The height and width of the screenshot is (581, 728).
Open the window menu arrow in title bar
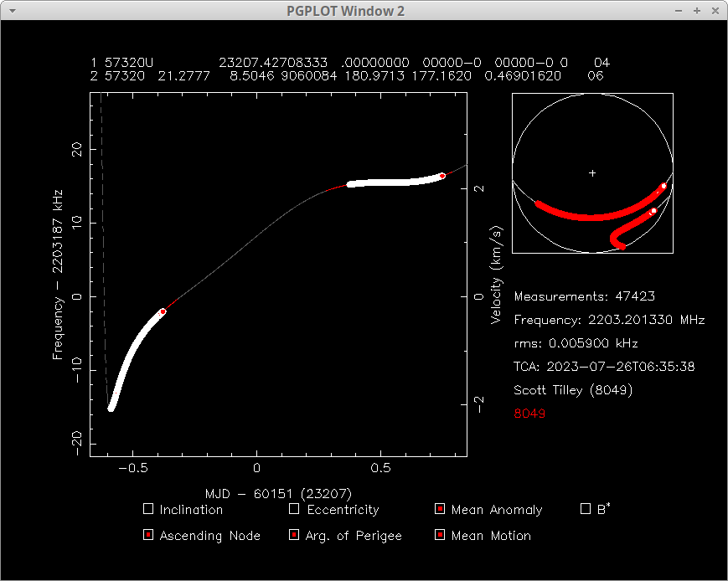tap(11, 11)
